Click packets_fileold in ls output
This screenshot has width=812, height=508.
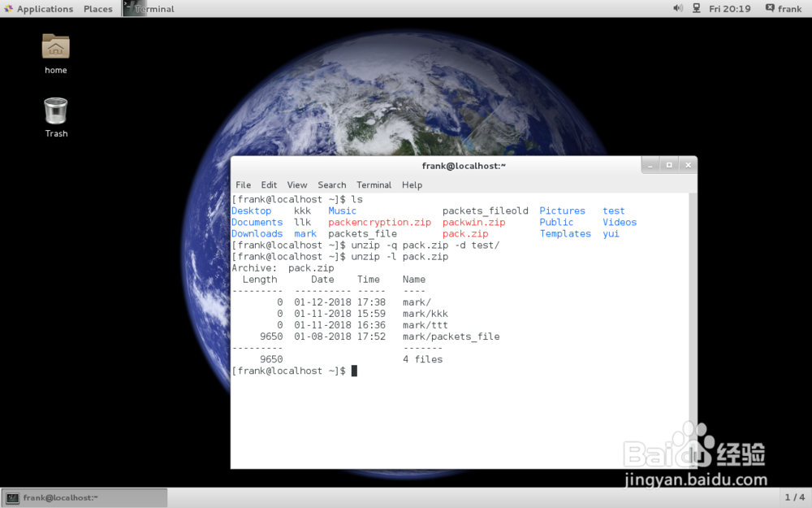[x=486, y=211]
